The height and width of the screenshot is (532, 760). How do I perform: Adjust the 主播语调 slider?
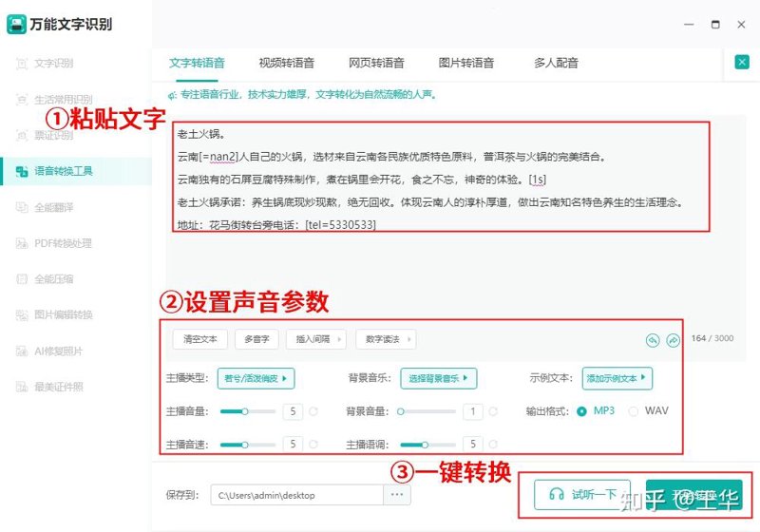tap(427, 445)
